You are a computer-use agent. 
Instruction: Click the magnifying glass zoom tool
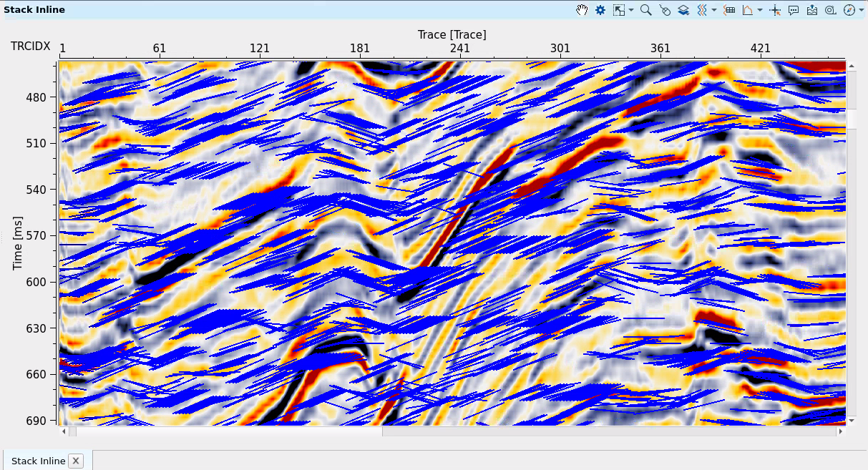(645, 10)
